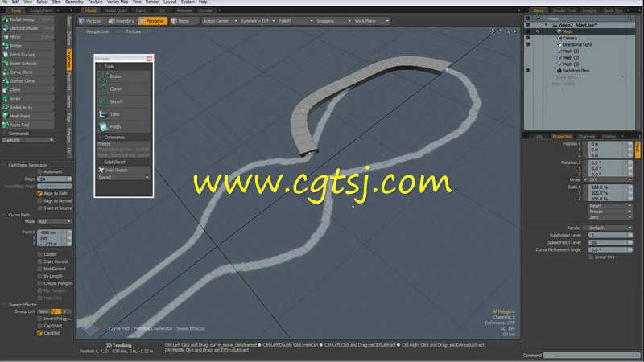Activate the Curve Clone tool
This screenshot has width=644, height=362.
point(27,72)
